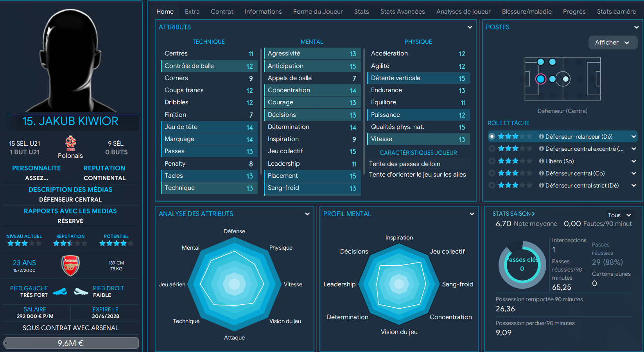Click the Expire Le contract link
Screen dimensions: 644x352
(106, 309)
